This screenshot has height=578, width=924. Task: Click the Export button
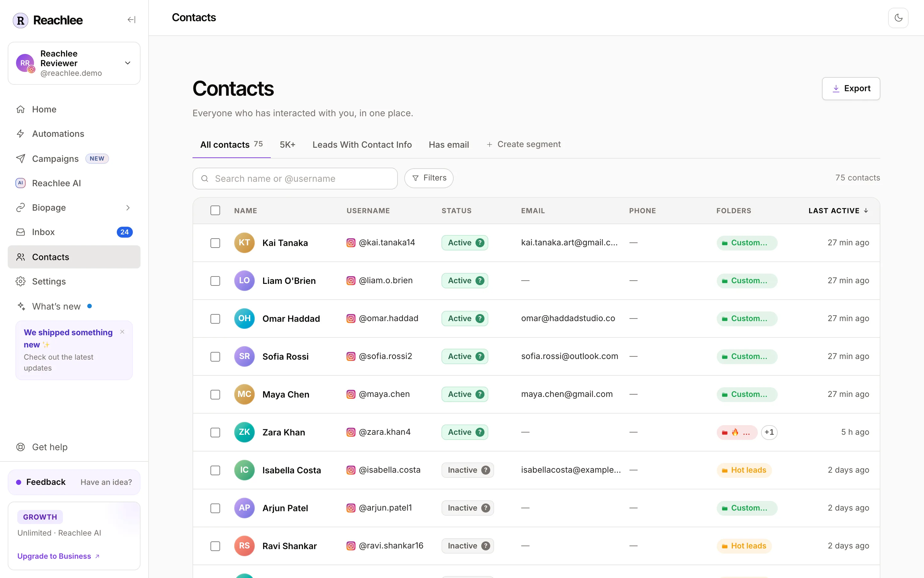click(851, 88)
